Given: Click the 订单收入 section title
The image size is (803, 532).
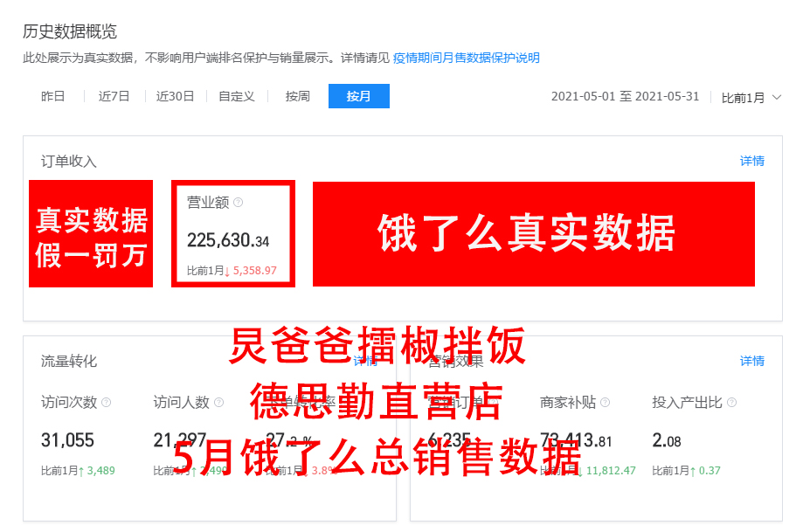Looking at the screenshot, I should (x=69, y=162).
